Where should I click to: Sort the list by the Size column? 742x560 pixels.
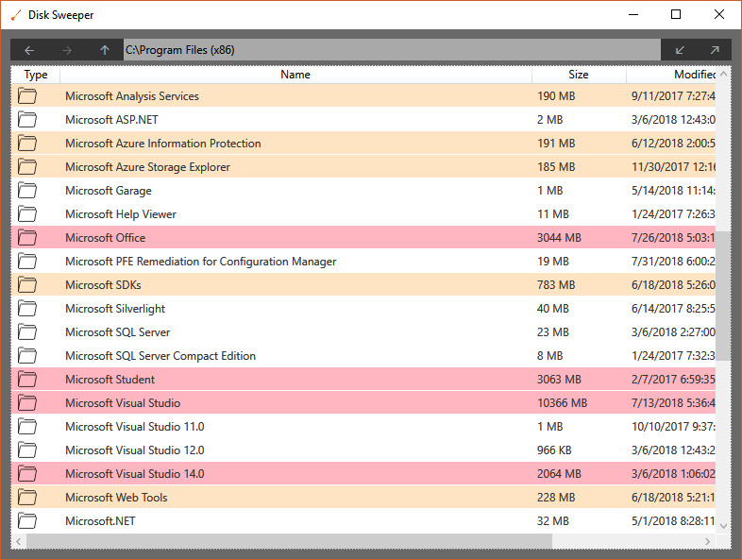(x=579, y=75)
